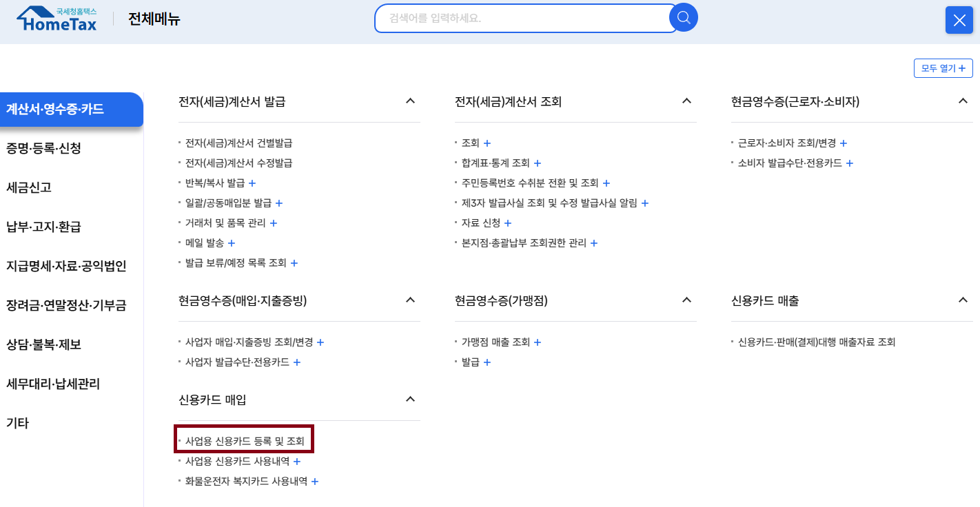
Task: Collapse the 신용카드 매입 section
Action: 410,399
